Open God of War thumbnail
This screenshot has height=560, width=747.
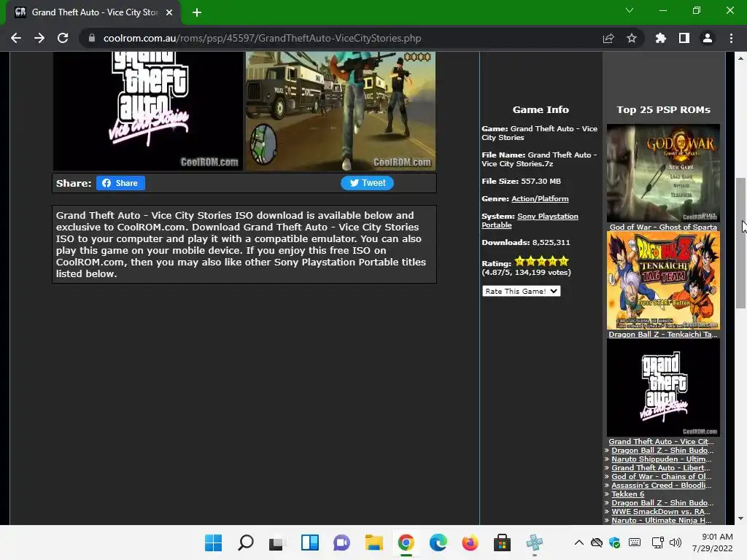663,173
